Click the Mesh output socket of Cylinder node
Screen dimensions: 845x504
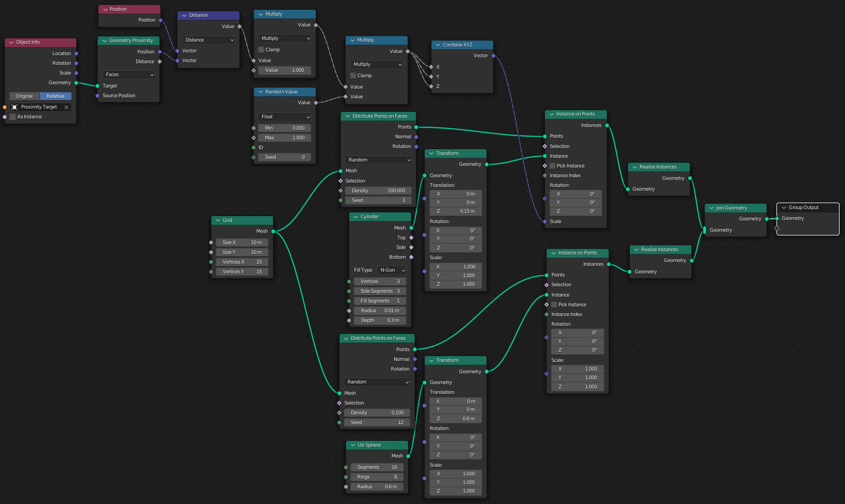pos(411,228)
